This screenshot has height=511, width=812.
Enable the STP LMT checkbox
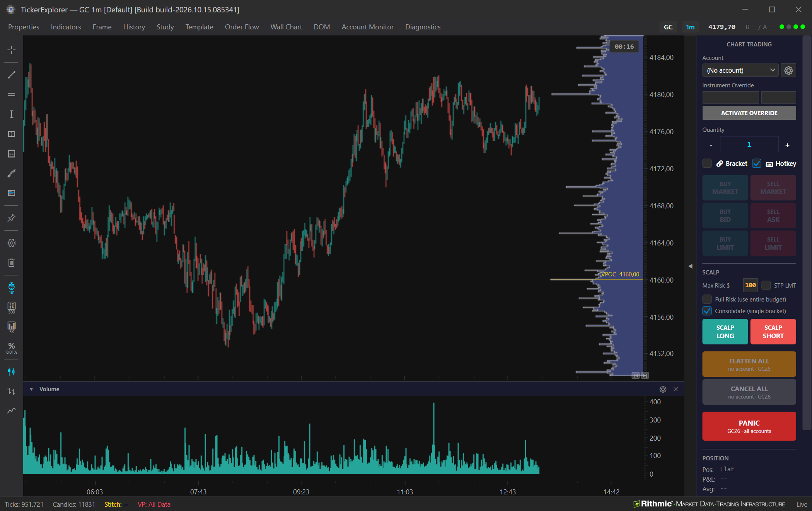coord(766,285)
